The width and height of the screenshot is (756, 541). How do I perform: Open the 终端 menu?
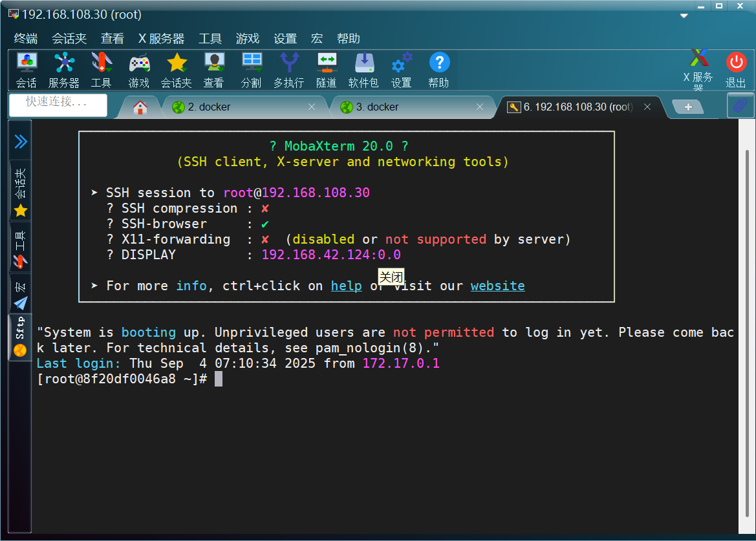(26, 39)
